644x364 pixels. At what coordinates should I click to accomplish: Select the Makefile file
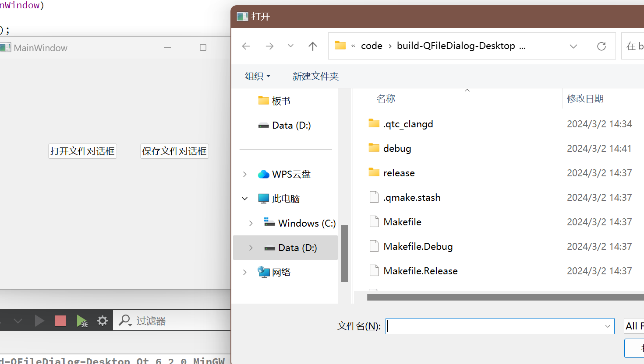pyautogui.click(x=402, y=222)
